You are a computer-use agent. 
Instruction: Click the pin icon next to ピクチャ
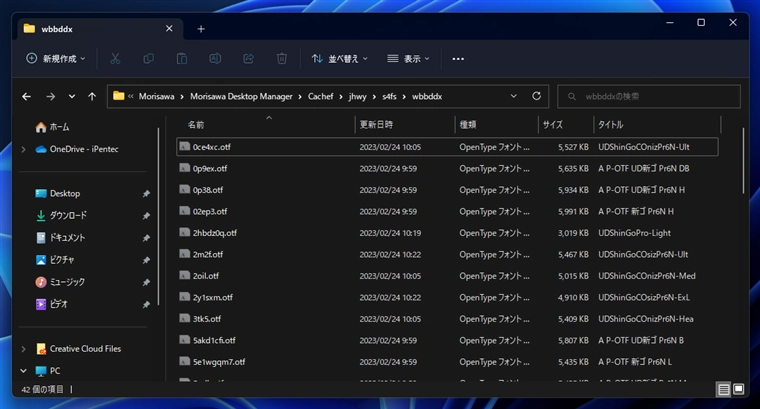(146, 260)
